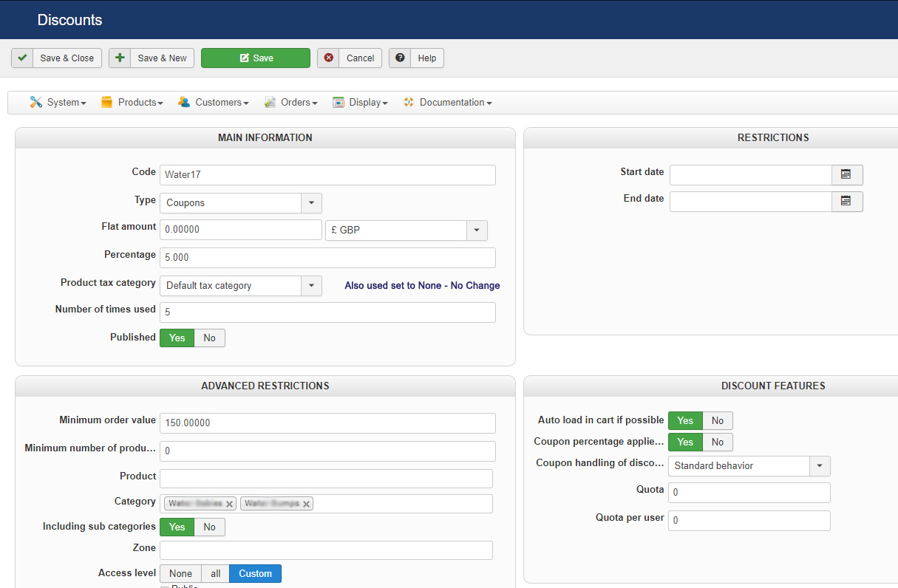Screen dimensions: 898x588
Task: Remove the second category tag with its x
Action: (x=306, y=504)
